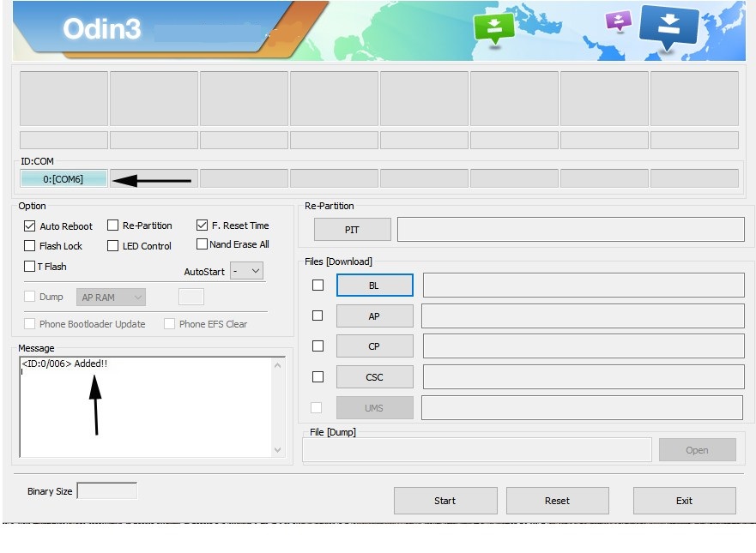Tick the checkbox beside the BL button
Image resolution: width=756 pixels, height=553 pixels.
[x=318, y=286]
